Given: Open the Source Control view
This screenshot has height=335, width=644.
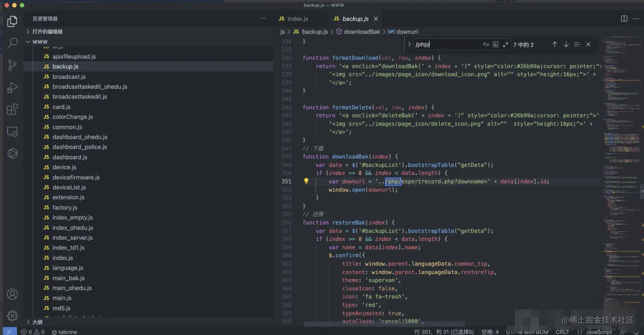Looking at the screenshot, I should pyautogui.click(x=13, y=65).
